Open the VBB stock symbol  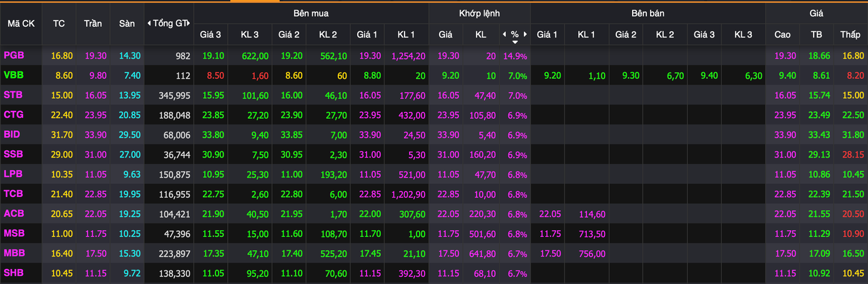click(x=13, y=76)
